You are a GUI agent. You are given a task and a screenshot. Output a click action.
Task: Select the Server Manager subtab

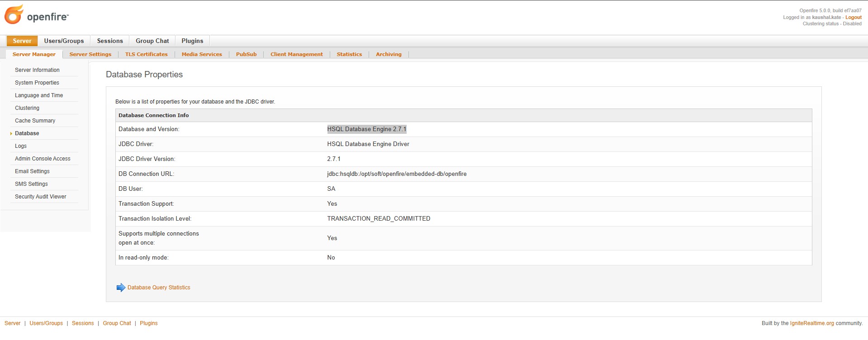point(34,54)
